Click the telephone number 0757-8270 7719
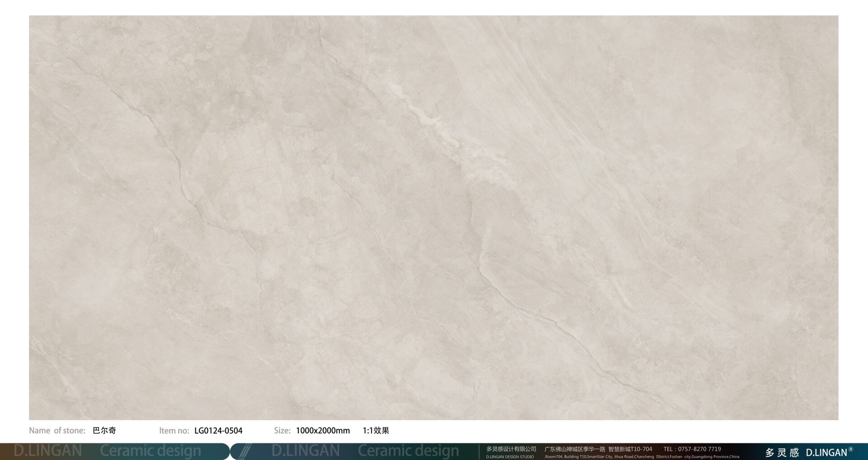 [x=699, y=449]
